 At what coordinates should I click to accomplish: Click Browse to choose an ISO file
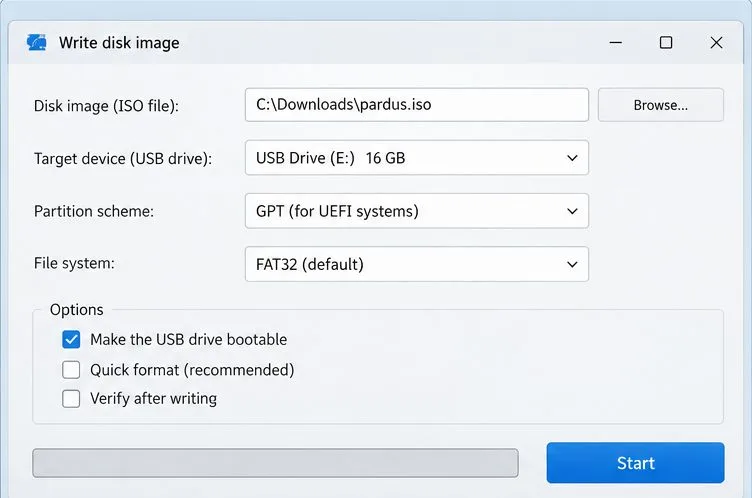[660, 105]
